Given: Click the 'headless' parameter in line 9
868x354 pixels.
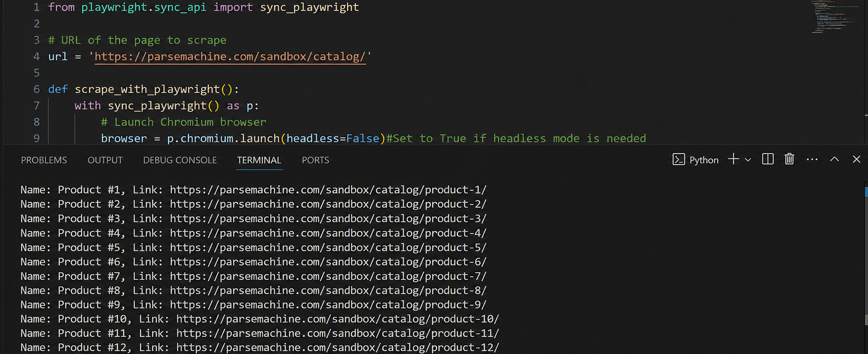Looking at the screenshot, I should (312, 138).
